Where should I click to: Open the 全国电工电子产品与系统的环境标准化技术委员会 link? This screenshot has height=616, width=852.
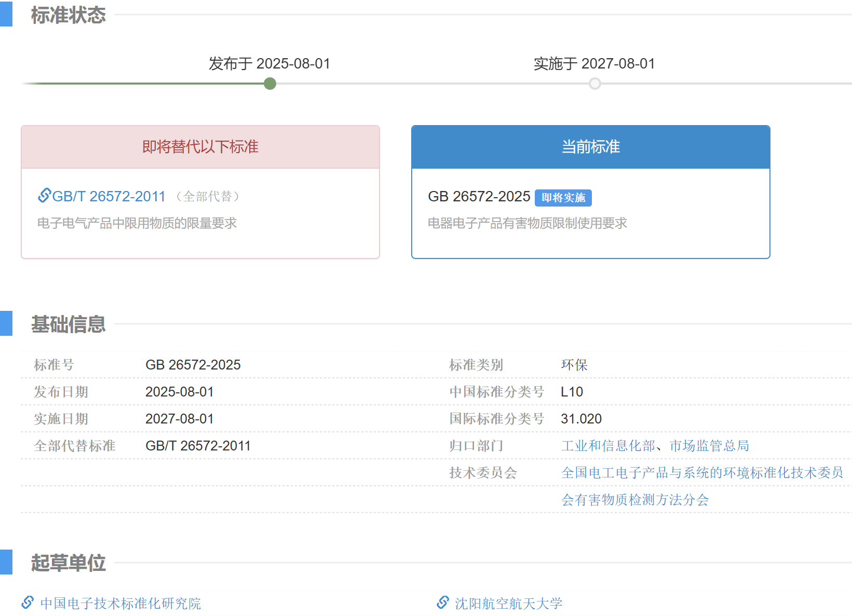pos(701,473)
